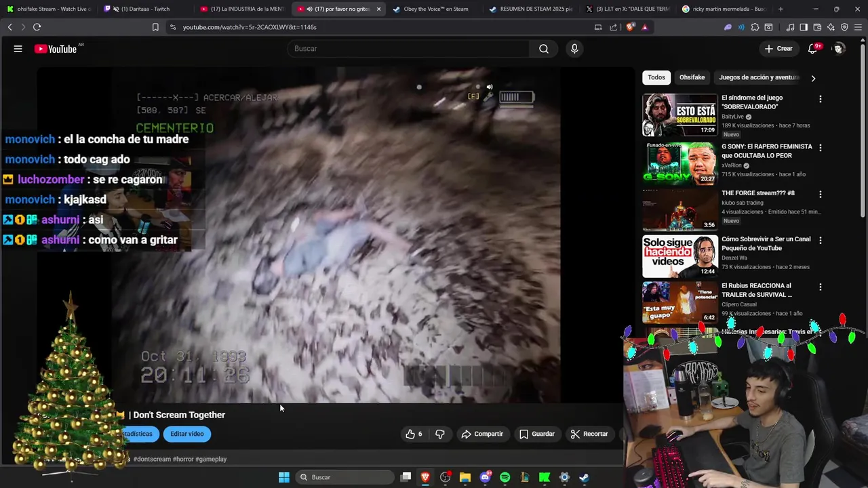Open Steam from the taskbar

point(584,477)
